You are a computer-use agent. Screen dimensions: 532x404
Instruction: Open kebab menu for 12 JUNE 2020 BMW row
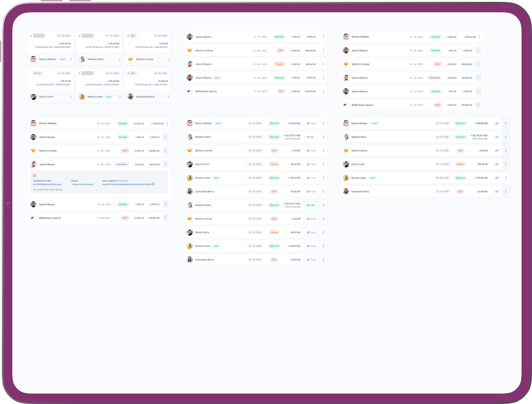coord(166,218)
